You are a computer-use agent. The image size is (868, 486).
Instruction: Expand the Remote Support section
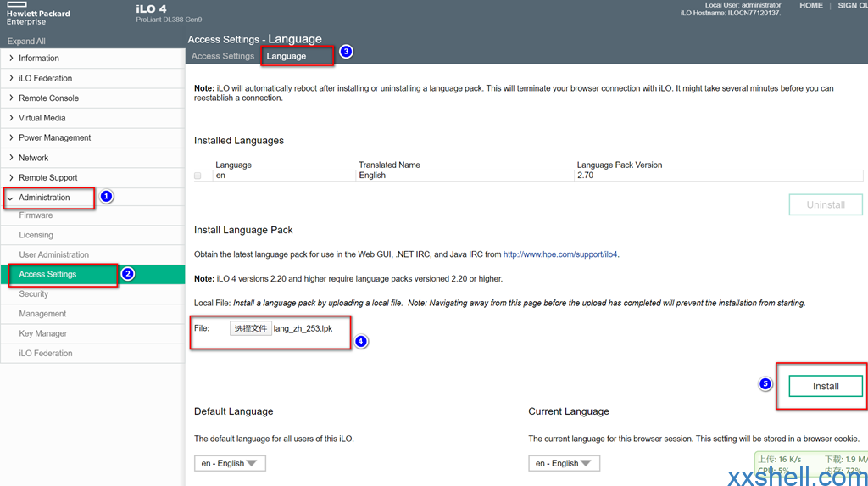[x=10, y=177]
